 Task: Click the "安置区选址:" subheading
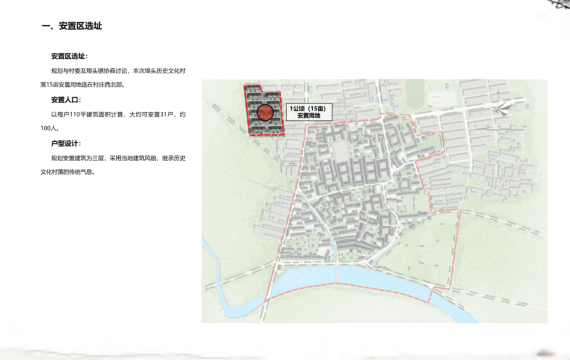click(x=69, y=56)
